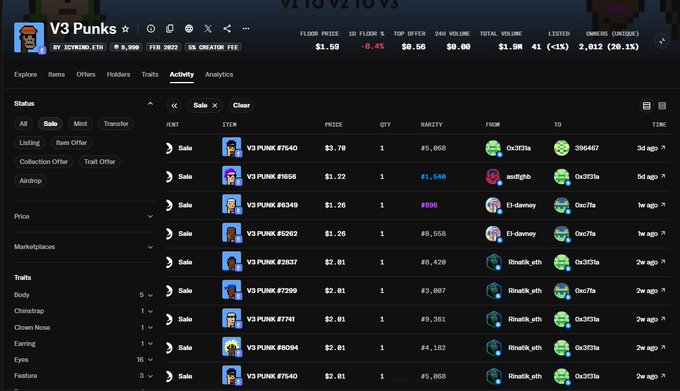Toggle the Transfer status filter
680x391 pixels.
[x=116, y=124]
